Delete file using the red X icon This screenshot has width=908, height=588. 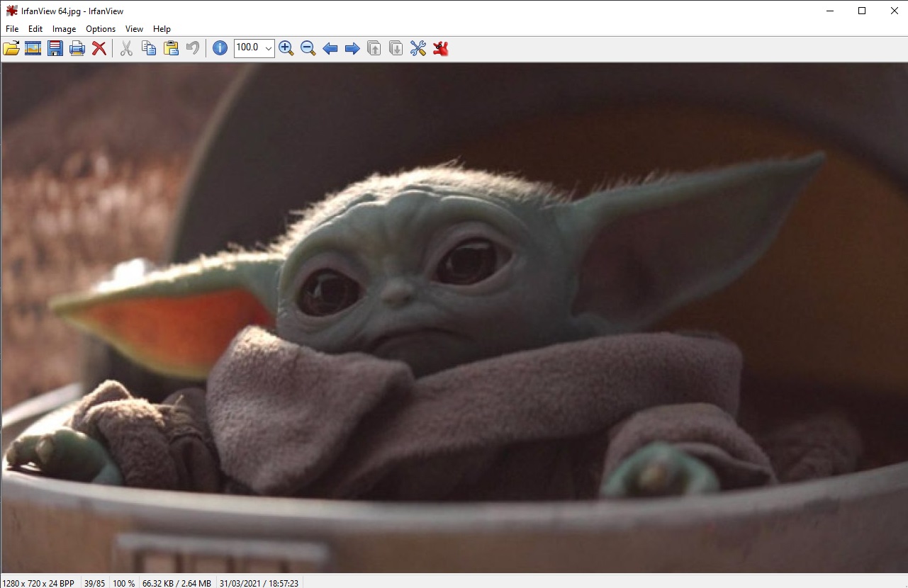coord(99,48)
